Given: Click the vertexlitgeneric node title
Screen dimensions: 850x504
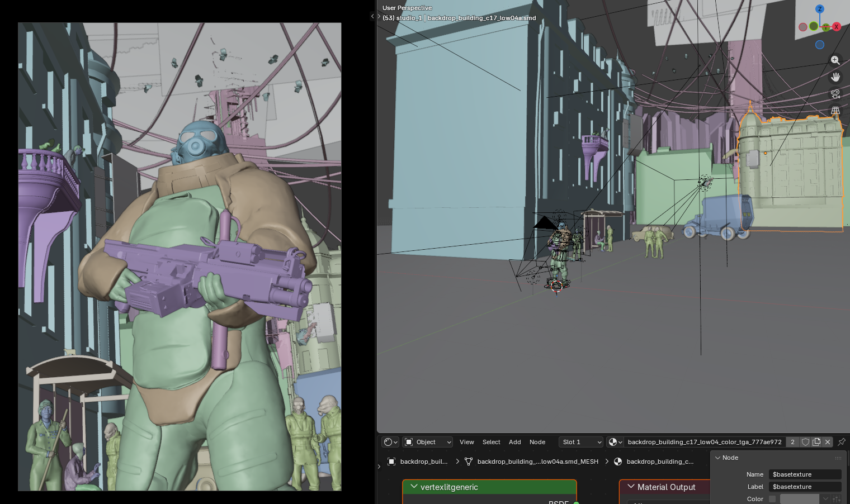Looking at the screenshot, I should 449,487.
